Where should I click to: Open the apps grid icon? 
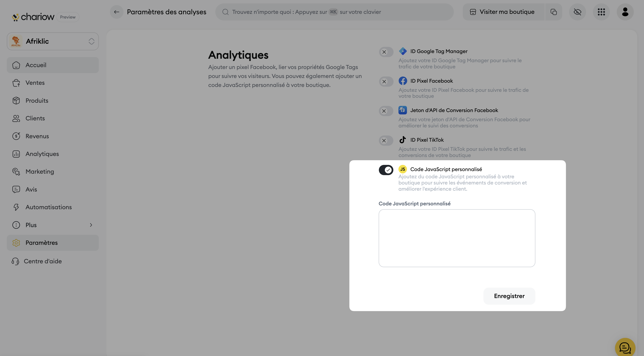point(601,12)
